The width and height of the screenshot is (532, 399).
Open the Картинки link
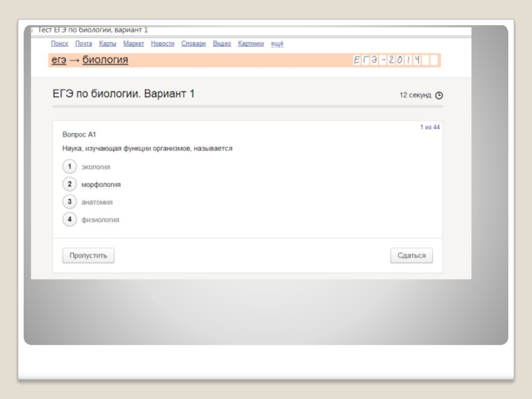tap(251, 43)
